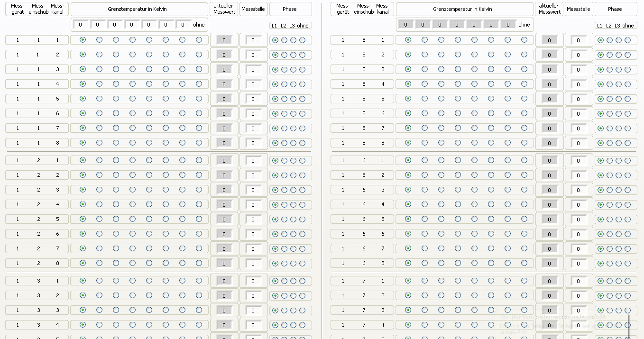The width and height of the screenshot is (644, 339).
Task: Edit the Messstelle field of row 1-5-2
Action: point(579,55)
